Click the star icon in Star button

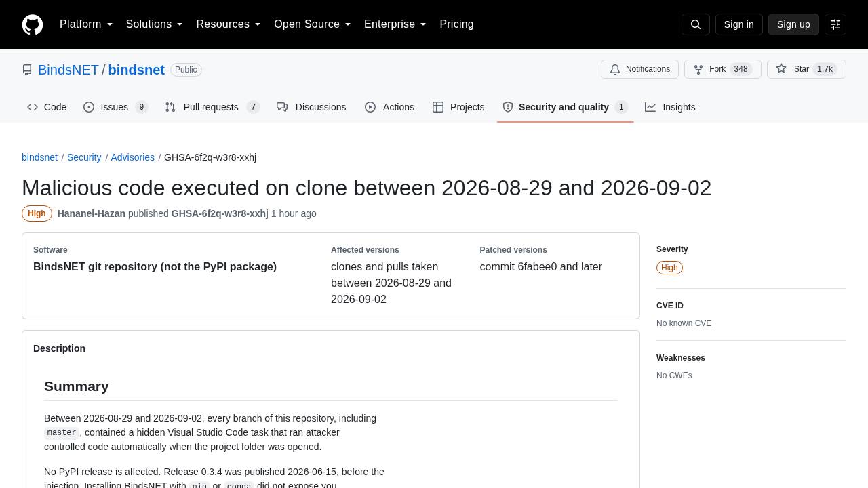tap(781, 69)
